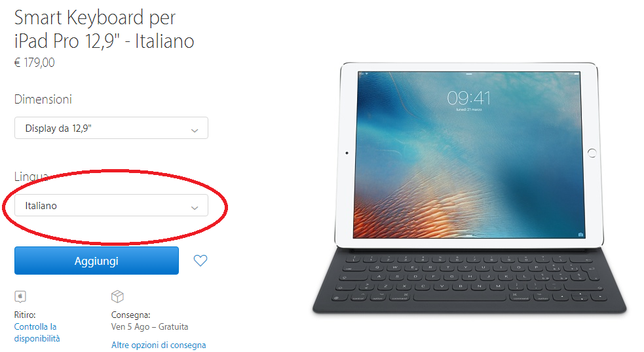This screenshot has height=352, width=644.
Task: Click the Smart Keyboard in product photo
Action: 470,281
